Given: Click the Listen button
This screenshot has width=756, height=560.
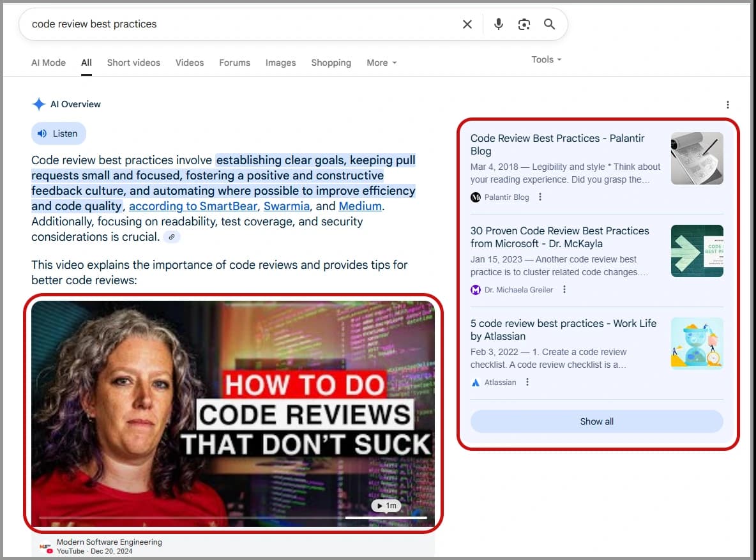Looking at the screenshot, I should [58, 133].
